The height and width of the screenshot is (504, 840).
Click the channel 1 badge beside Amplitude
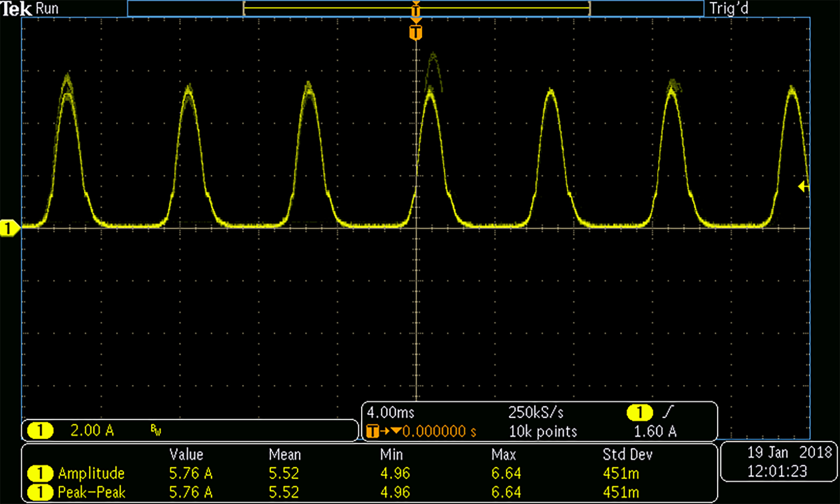point(40,473)
